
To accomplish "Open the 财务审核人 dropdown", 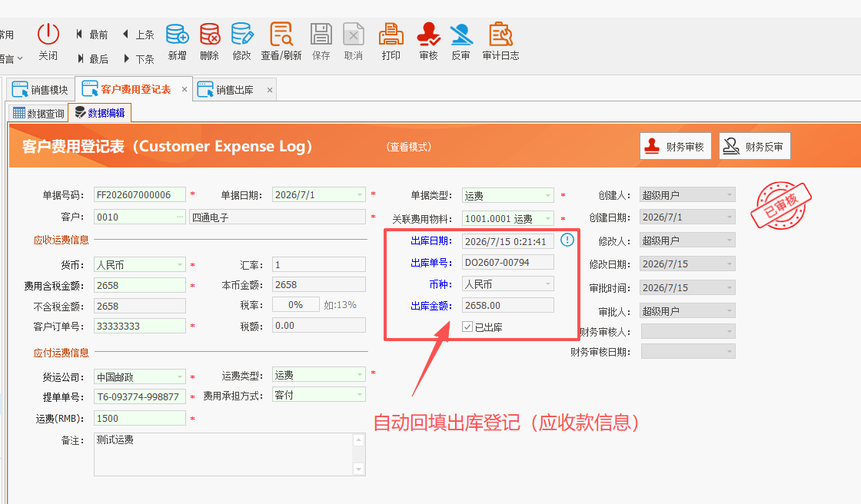I will (x=730, y=331).
